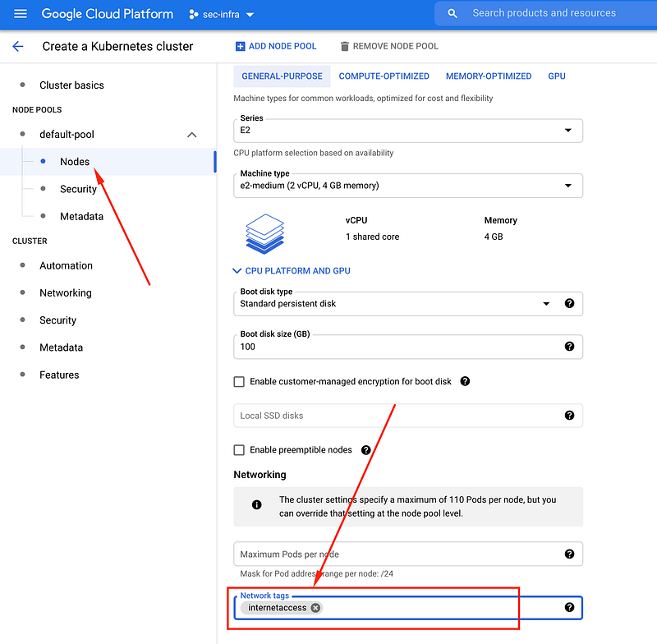Viewport: 657px width, 644px height.
Task: Open help for Maximum Pods per node
Action: (x=569, y=554)
